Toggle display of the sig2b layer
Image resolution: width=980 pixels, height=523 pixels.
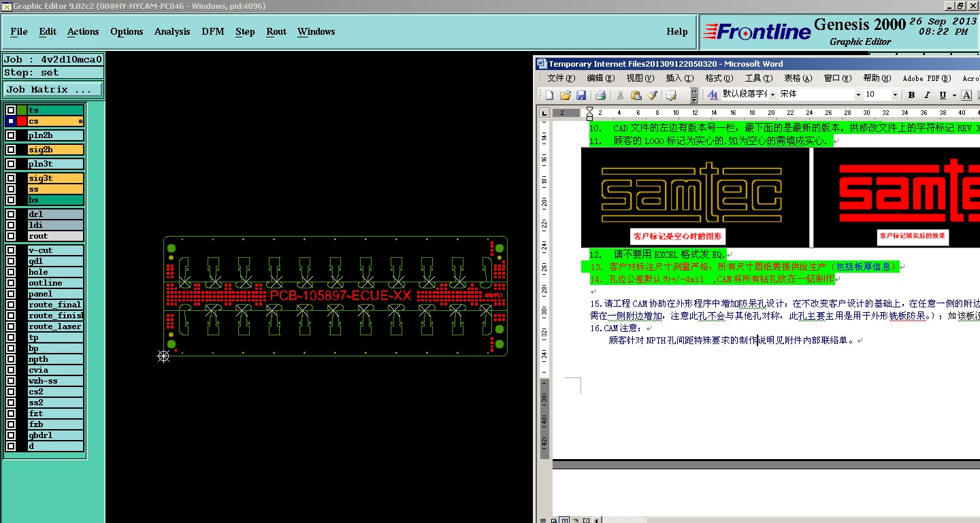click(x=11, y=150)
